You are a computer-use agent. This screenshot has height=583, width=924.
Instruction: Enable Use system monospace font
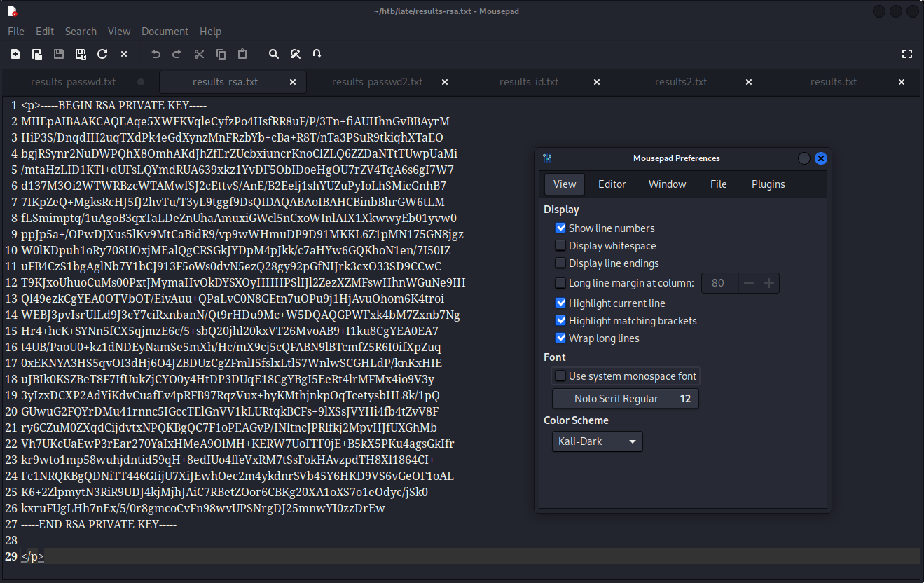click(x=560, y=376)
